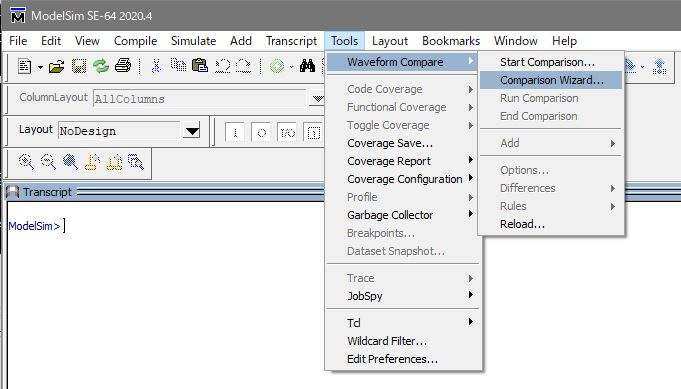This screenshot has height=389, width=681.
Task: Click the Undo arrow icon
Action: [x=222, y=66]
